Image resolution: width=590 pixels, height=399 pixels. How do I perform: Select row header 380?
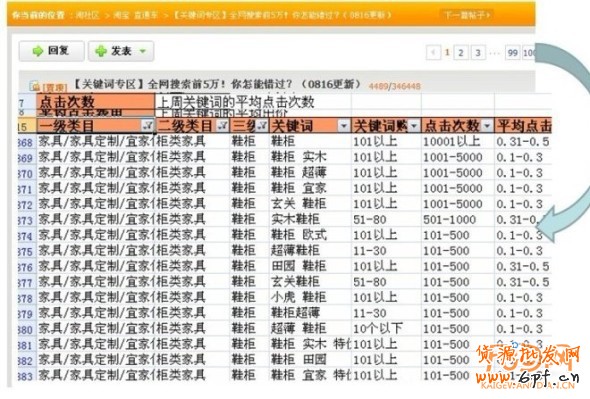point(26,329)
